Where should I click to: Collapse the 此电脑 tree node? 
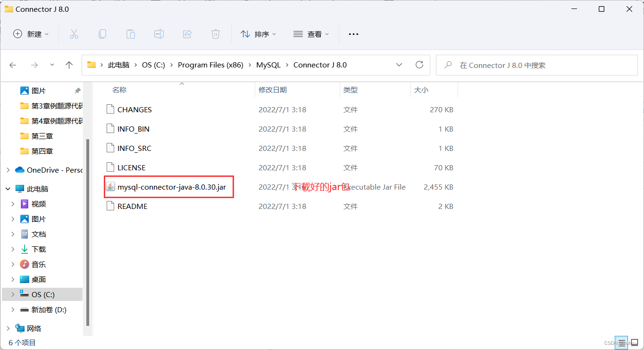[x=8, y=189]
